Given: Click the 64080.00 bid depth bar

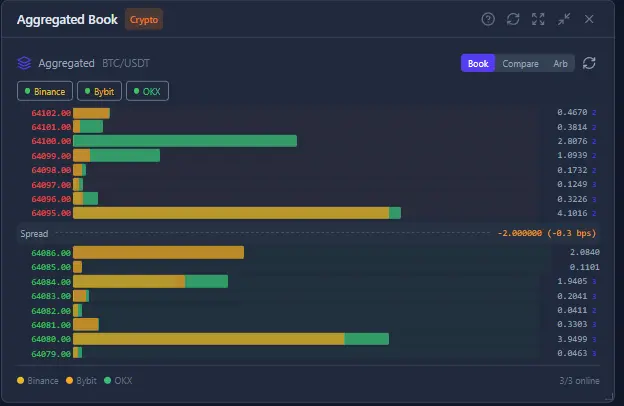Looking at the screenshot, I should [x=231, y=339].
